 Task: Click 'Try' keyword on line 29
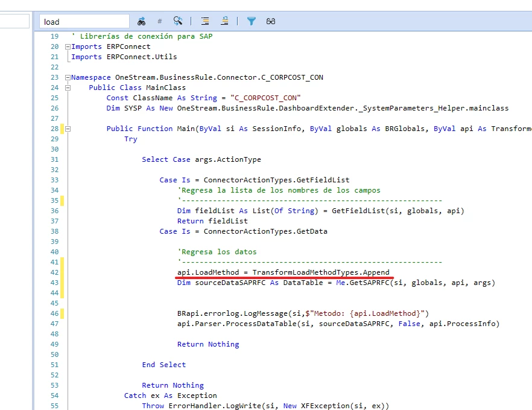(x=131, y=139)
